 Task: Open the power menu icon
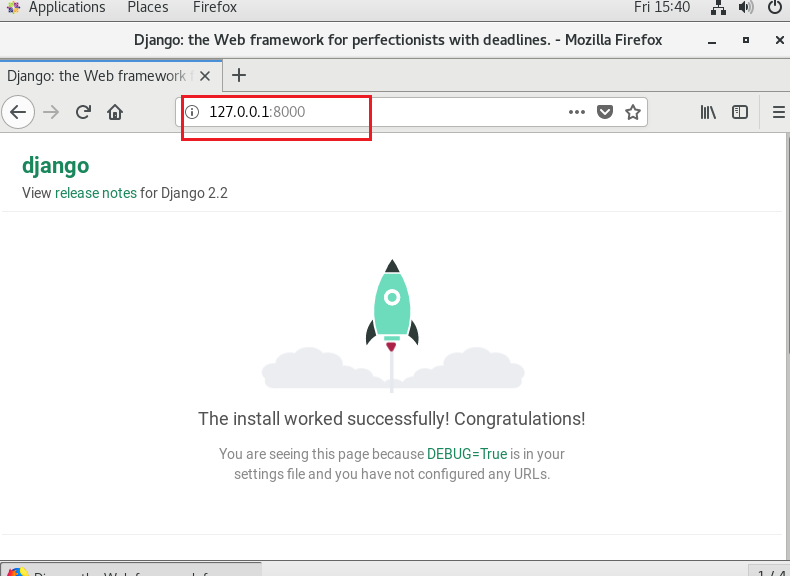[775, 8]
